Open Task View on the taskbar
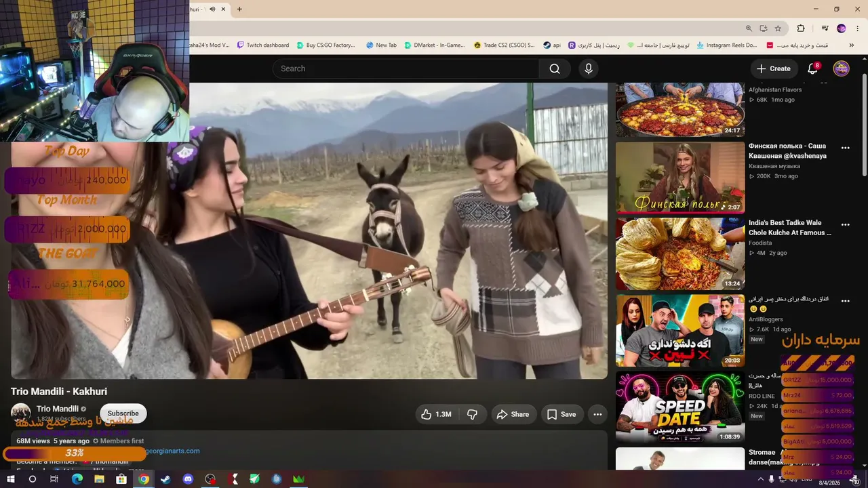 pos(54,479)
